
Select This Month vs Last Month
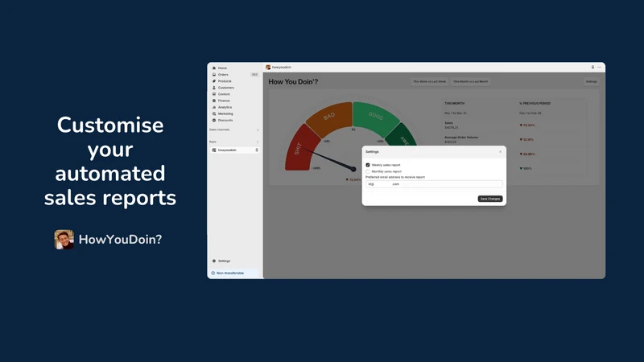tap(471, 82)
